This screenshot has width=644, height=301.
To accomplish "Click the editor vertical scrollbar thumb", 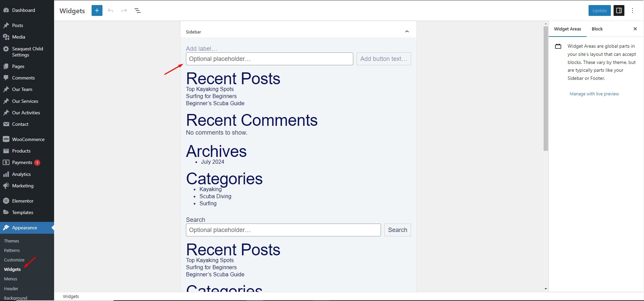I will click(x=546, y=88).
